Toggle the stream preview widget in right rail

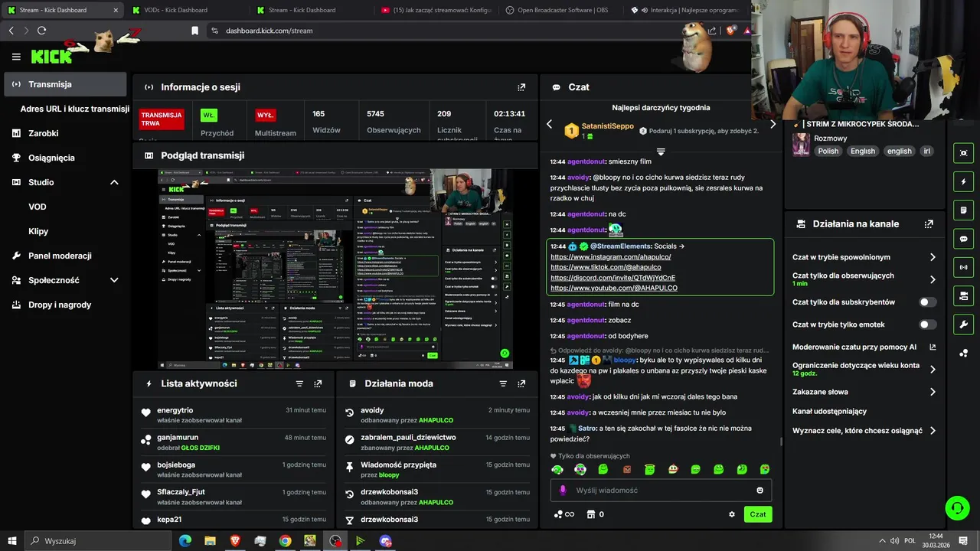click(963, 152)
